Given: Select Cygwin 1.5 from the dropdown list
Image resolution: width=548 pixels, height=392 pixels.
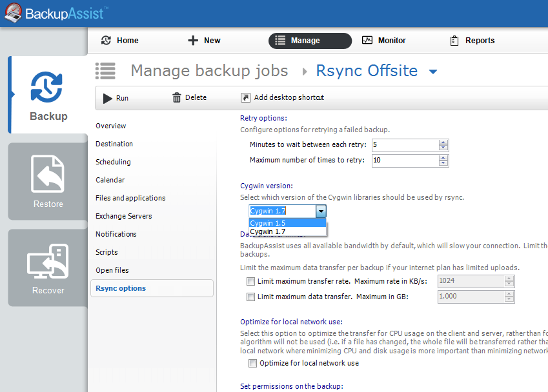Looking at the screenshot, I should click(x=287, y=223).
